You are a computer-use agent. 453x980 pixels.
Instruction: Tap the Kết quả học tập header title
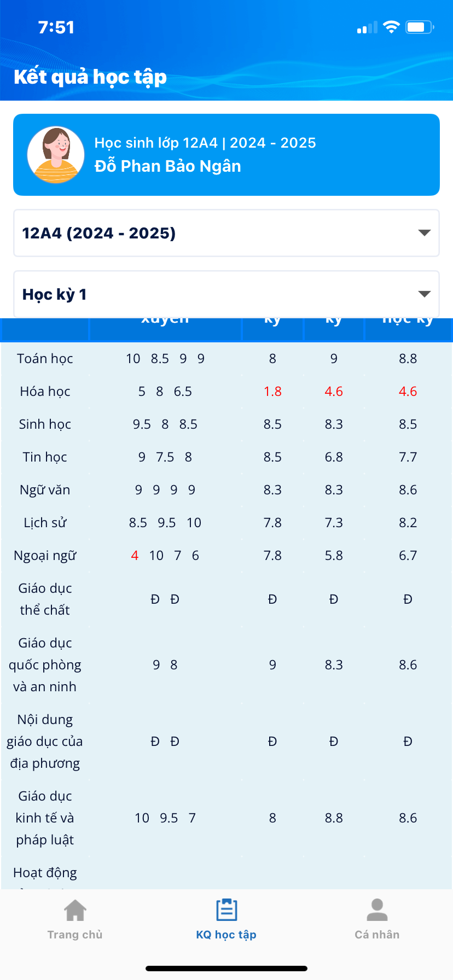pos(90,77)
